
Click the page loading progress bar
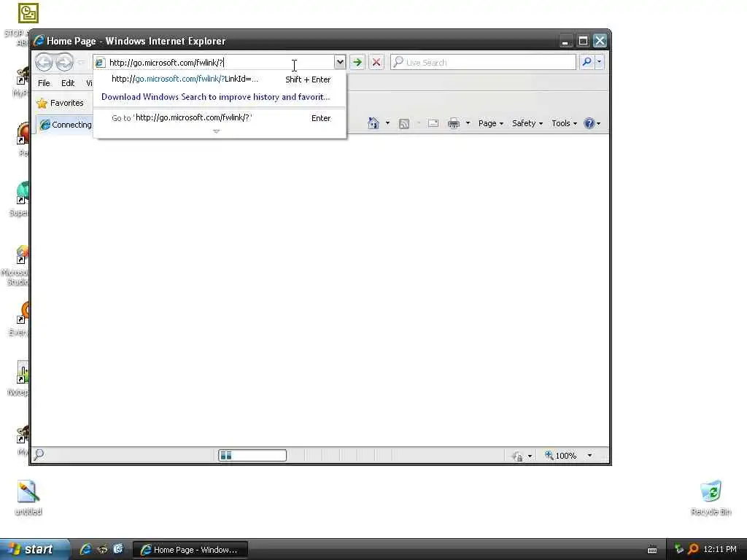click(x=252, y=455)
